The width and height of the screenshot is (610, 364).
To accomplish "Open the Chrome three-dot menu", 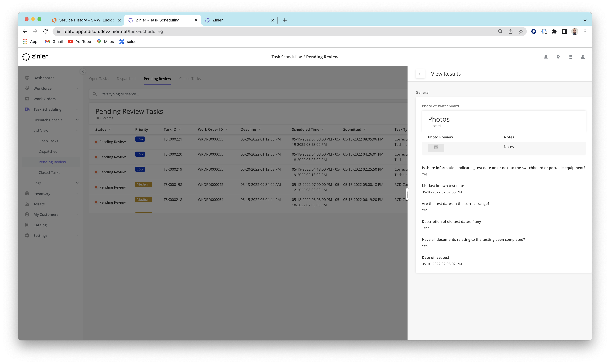I will click(585, 31).
